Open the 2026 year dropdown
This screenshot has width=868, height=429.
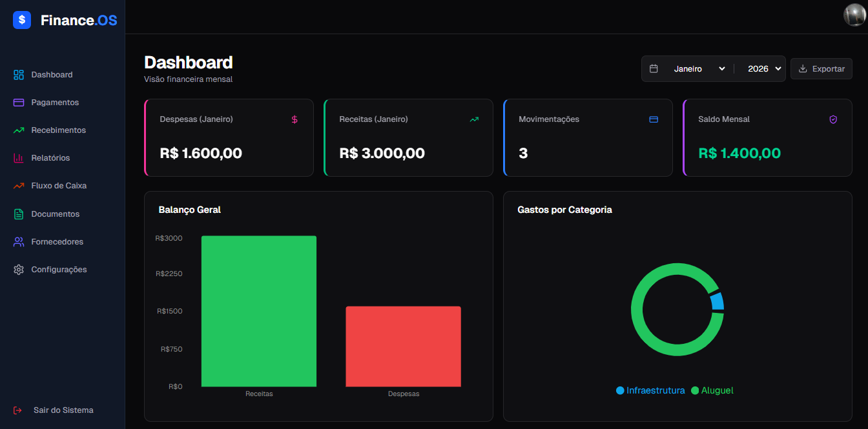(x=764, y=68)
